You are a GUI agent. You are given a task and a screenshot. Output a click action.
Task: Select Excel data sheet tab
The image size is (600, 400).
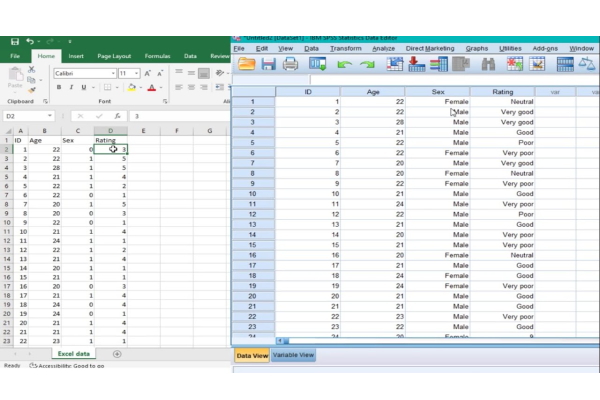coord(73,354)
